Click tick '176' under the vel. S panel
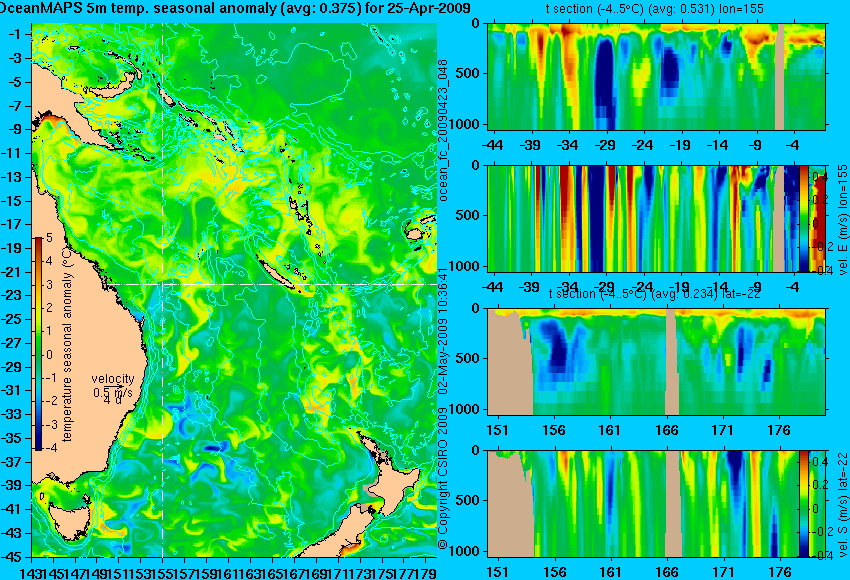The height and width of the screenshot is (580, 850). (779, 572)
